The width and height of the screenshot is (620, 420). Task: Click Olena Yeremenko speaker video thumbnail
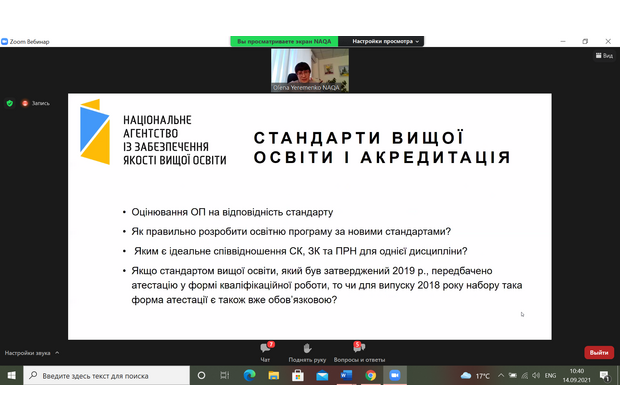(x=310, y=71)
